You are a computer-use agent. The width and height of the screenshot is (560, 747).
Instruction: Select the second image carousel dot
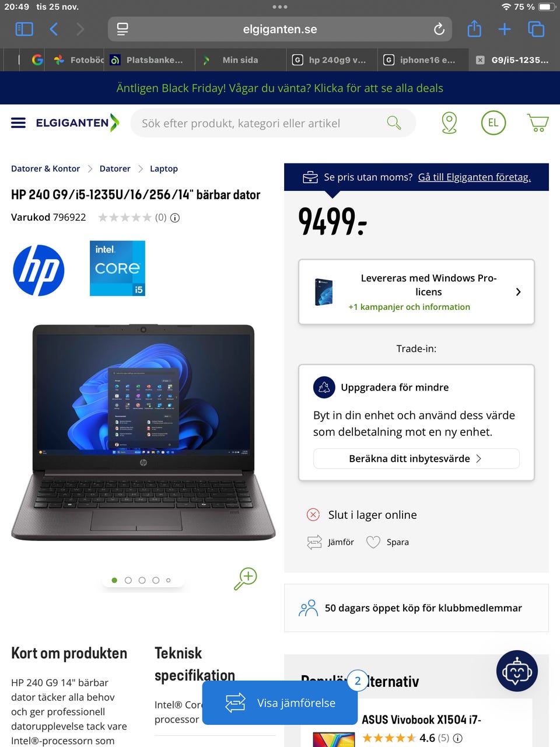point(128,580)
